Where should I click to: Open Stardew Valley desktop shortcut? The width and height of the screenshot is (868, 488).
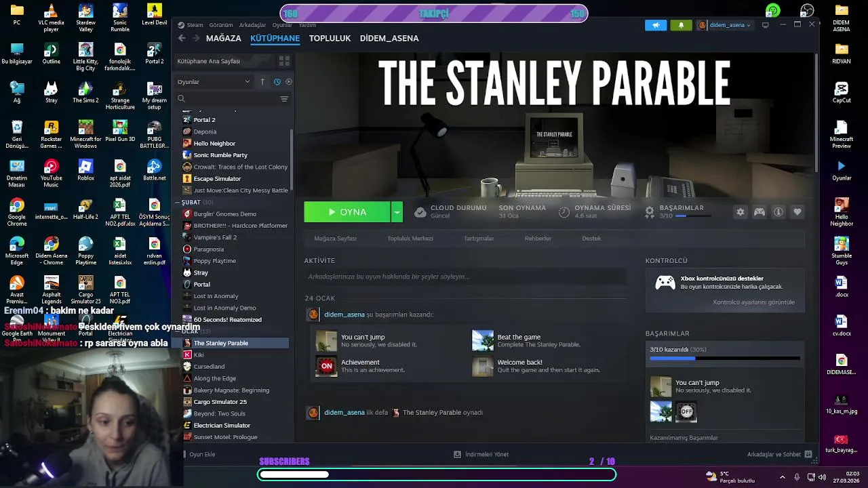[85, 18]
